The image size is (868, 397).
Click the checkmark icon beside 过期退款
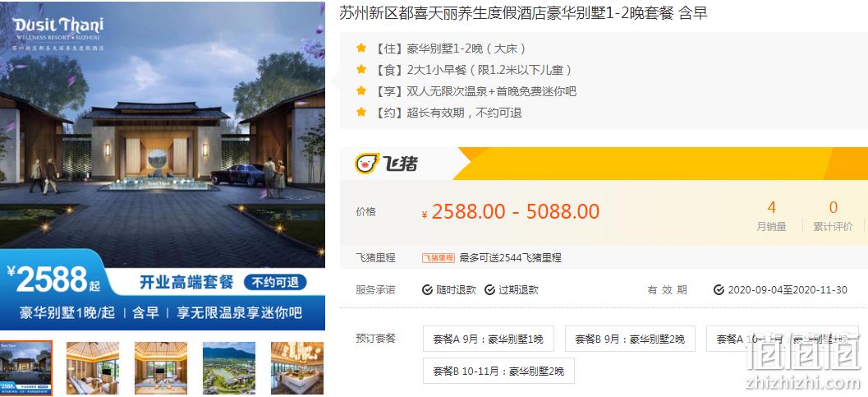pyautogui.click(x=490, y=290)
